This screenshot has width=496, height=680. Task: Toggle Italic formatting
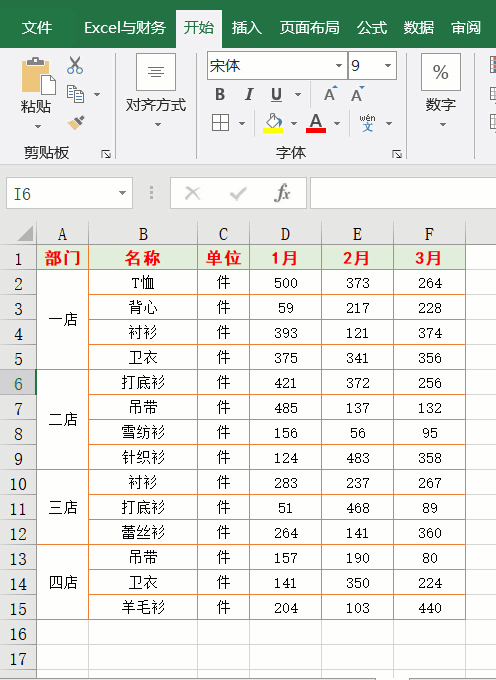pyautogui.click(x=249, y=94)
